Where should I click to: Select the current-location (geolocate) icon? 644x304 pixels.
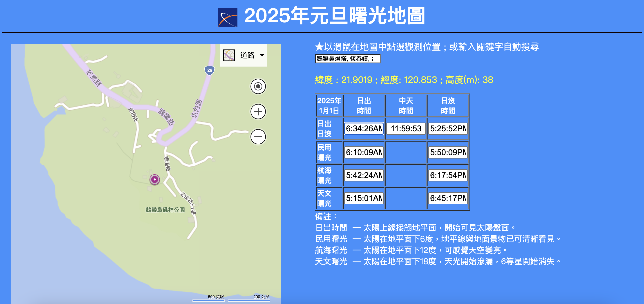[x=258, y=87]
